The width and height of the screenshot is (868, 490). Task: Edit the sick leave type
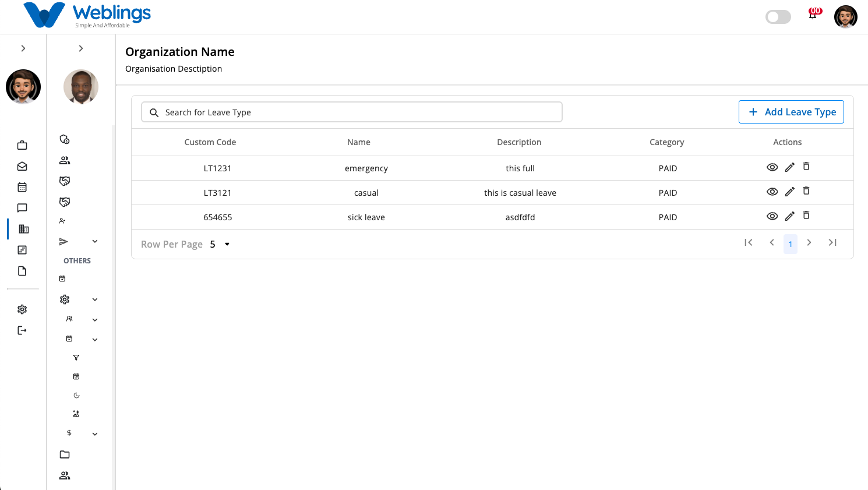coord(789,216)
